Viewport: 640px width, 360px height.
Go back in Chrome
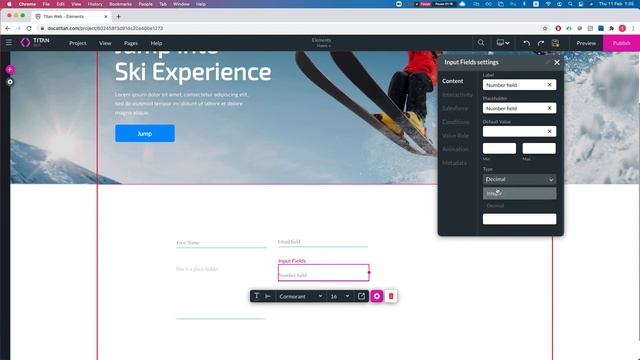8,28
